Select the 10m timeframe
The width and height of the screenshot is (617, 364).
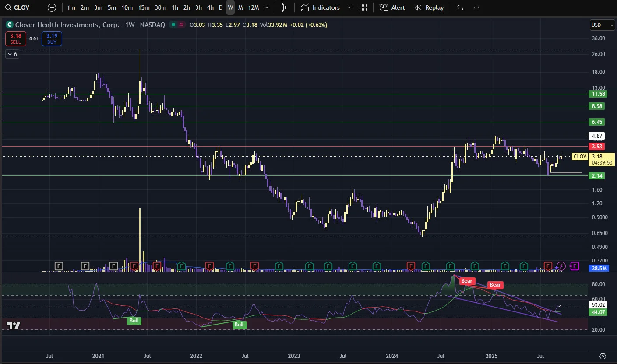(x=127, y=7)
